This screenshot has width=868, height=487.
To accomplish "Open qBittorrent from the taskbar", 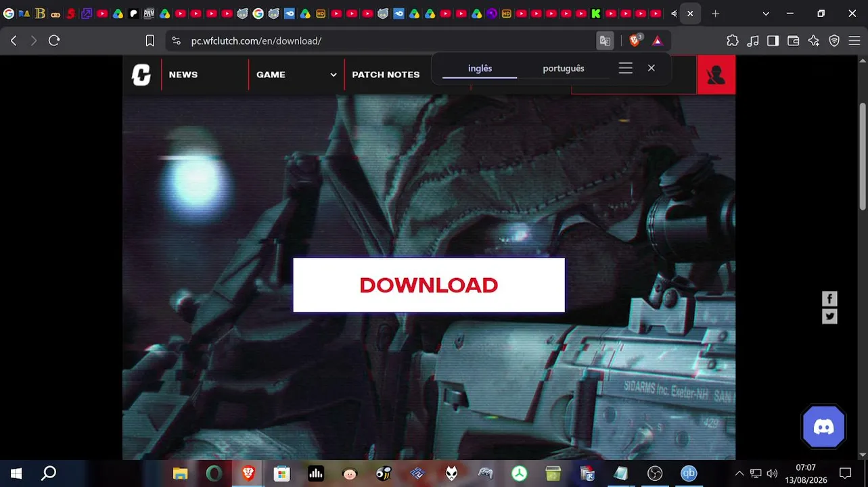I will [689, 473].
